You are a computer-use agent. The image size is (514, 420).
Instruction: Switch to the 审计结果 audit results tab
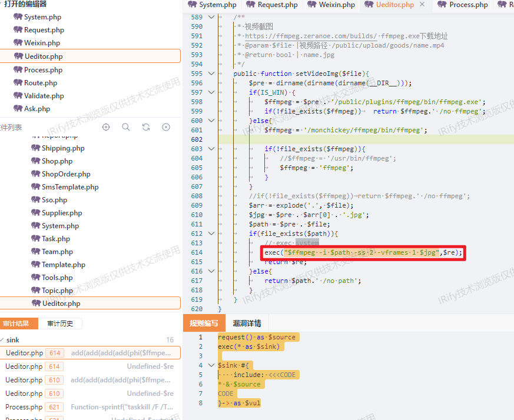coord(19,324)
